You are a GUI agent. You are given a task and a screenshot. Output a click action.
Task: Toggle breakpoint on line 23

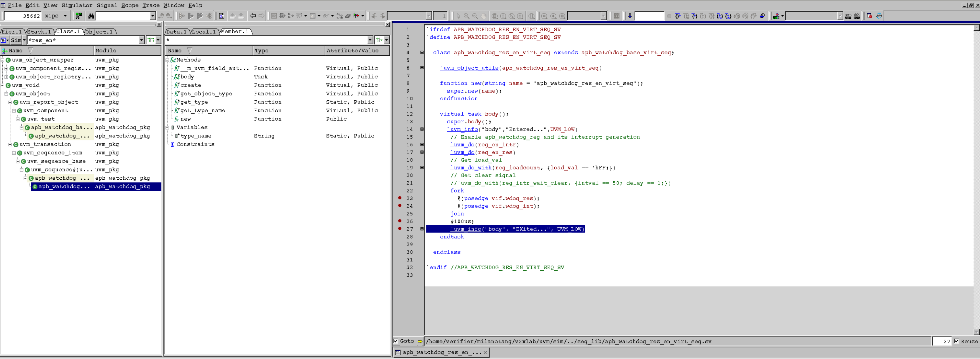pyautogui.click(x=400, y=198)
